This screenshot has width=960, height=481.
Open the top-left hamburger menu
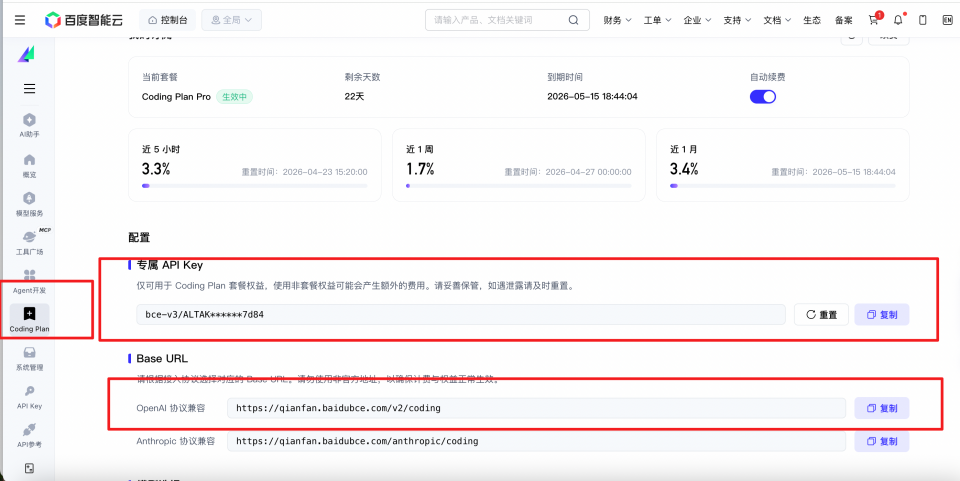(x=20, y=20)
